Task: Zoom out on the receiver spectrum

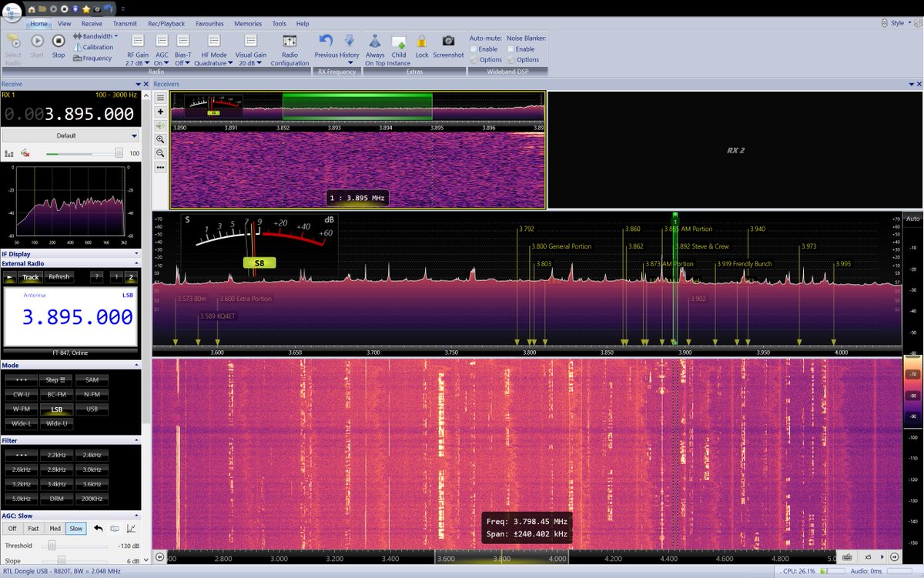Action: point(160,153)
